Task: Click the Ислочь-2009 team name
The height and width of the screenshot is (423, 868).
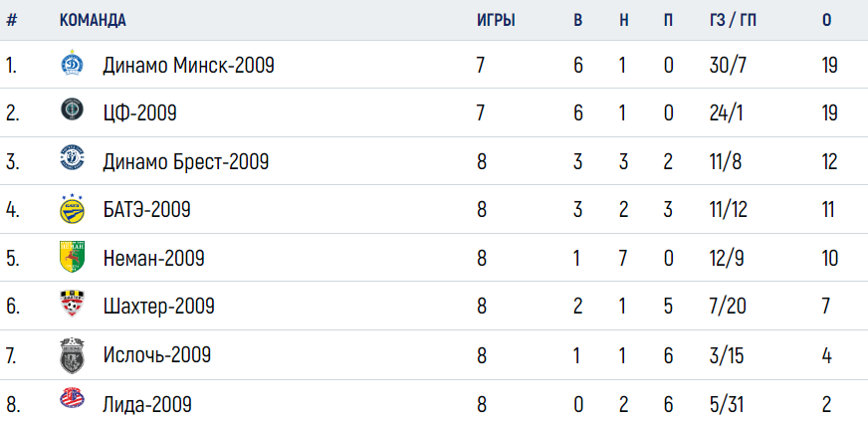Action: pos(156,355)
